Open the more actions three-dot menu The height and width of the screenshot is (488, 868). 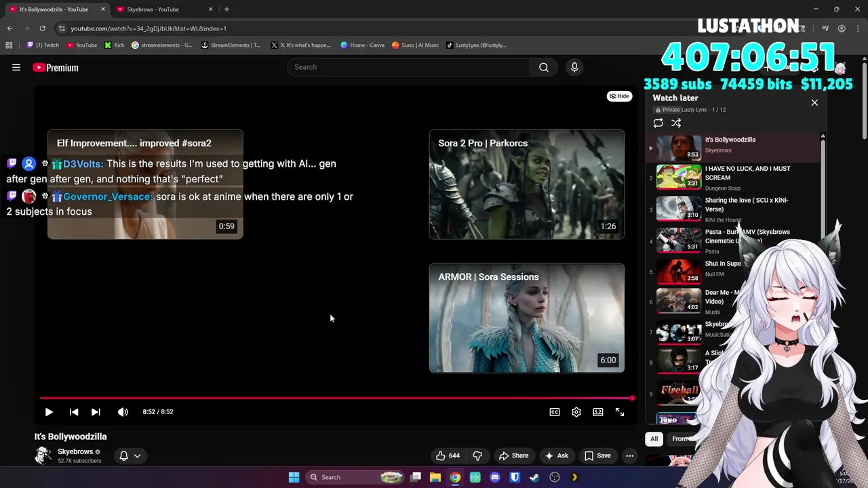pyautogui.click(x=629, y=455)
